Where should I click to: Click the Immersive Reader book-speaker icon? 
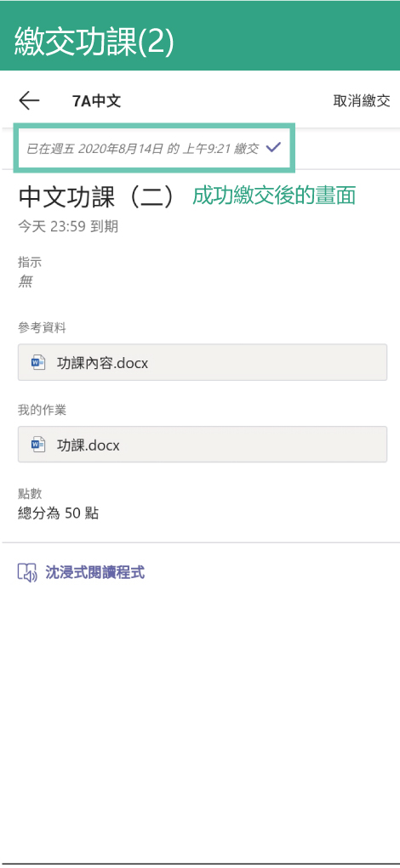click(27, 572)
